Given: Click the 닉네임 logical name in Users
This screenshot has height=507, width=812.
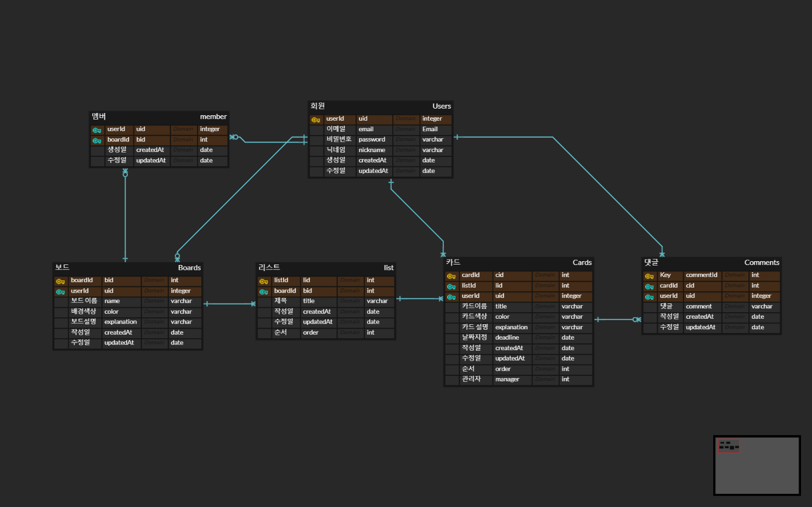Looking at the screenshot, I should tap(336, 150).
